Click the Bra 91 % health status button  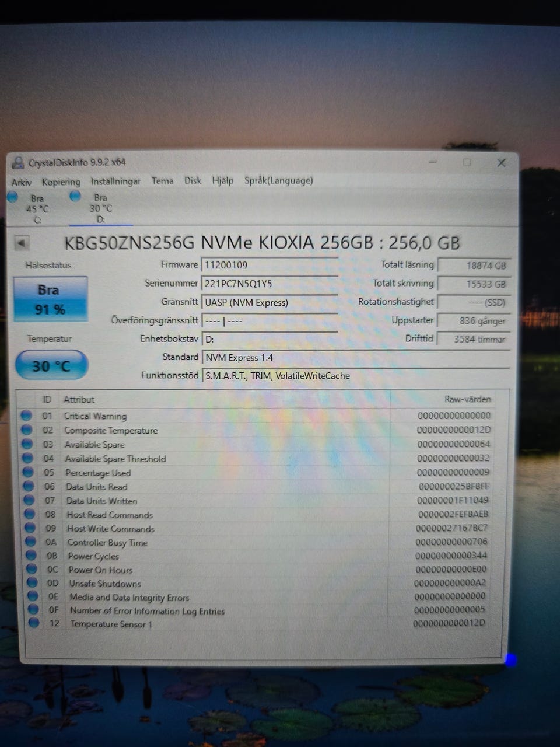pos(50,299)
